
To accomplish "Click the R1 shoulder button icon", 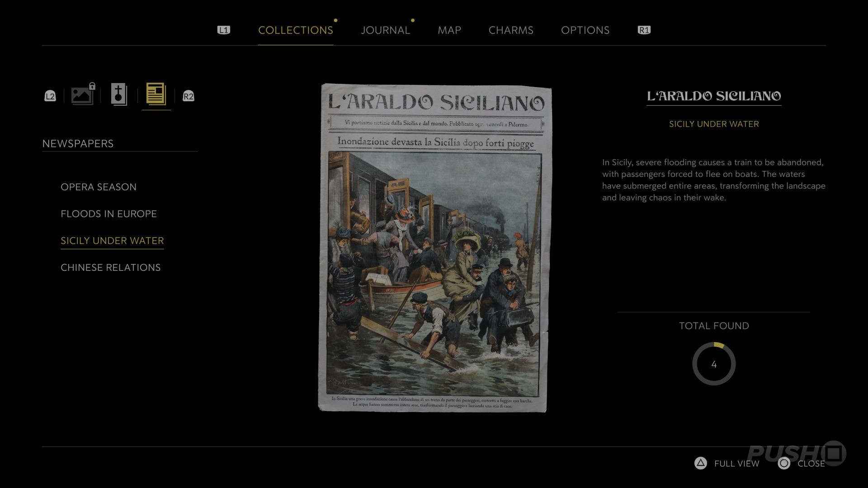I will pyautogui.click(x=644, y=30).
